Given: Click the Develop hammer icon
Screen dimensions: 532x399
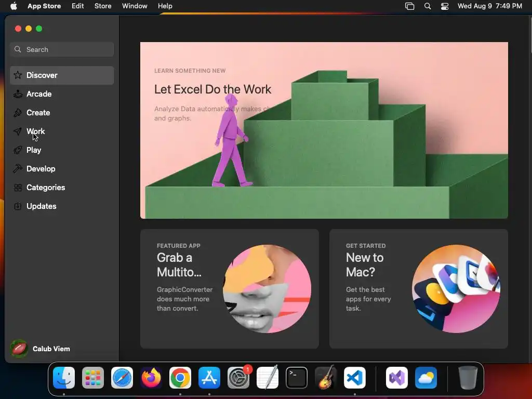Looking at the screenshot, I should [x=18, y=169].
